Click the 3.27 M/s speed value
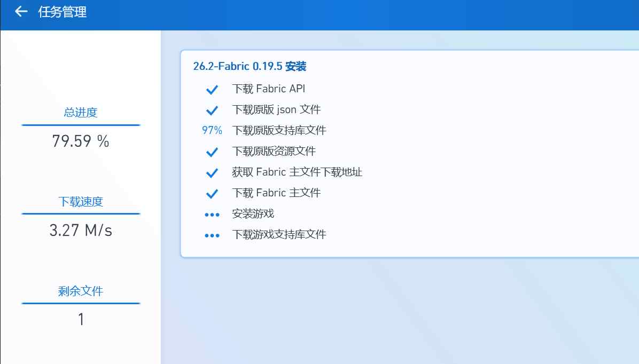This screenshot has height=364, width=639. (x=81, y=231)
